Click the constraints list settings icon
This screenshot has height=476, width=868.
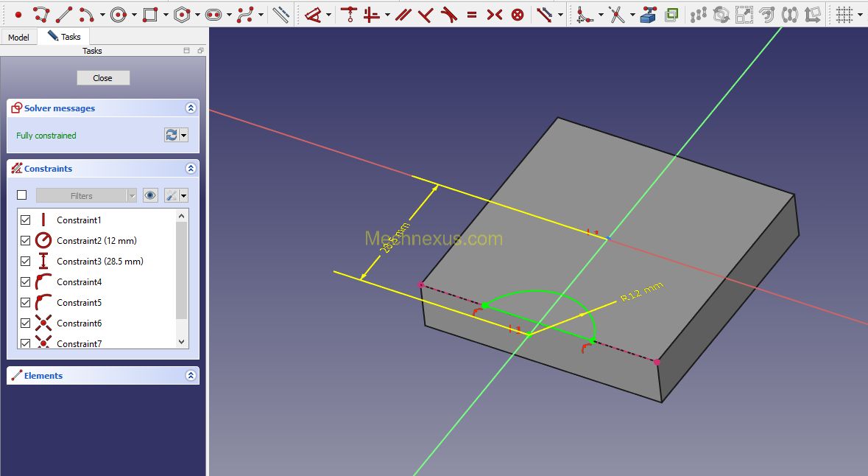(x=172, y=195)
